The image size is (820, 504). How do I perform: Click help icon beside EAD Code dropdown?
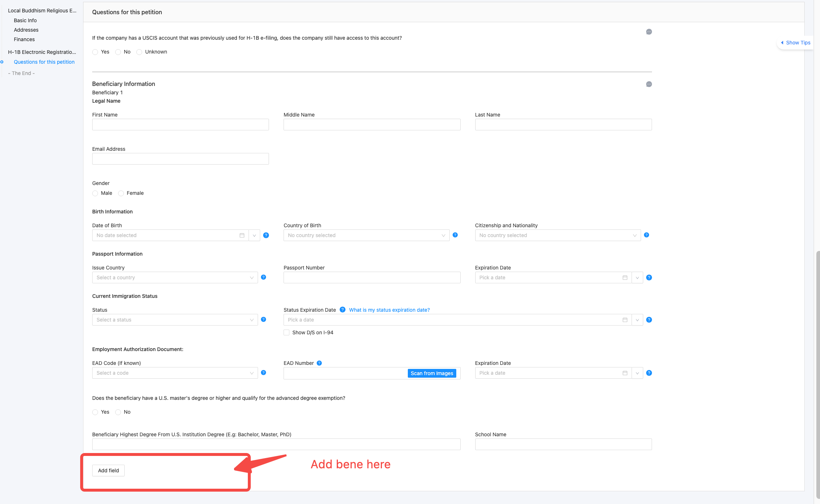263,373
